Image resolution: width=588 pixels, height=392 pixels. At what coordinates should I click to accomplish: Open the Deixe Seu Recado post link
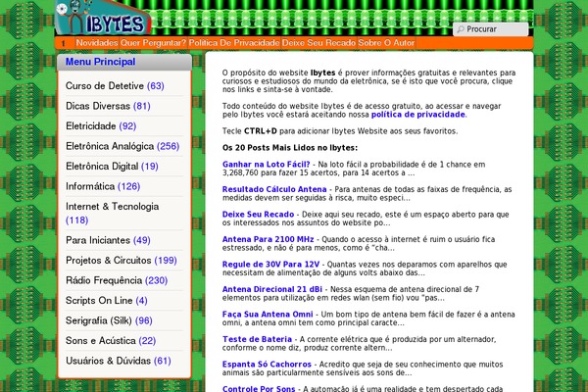point(258,215)
